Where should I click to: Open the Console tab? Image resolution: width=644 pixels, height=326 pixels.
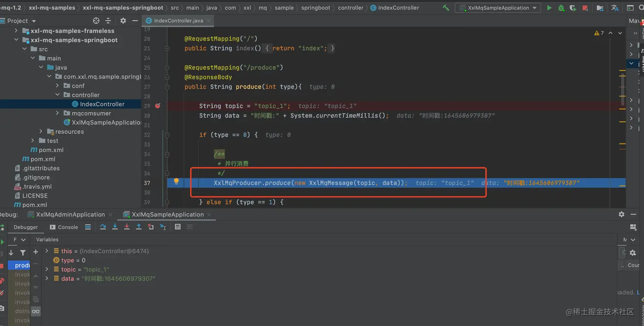64,227
